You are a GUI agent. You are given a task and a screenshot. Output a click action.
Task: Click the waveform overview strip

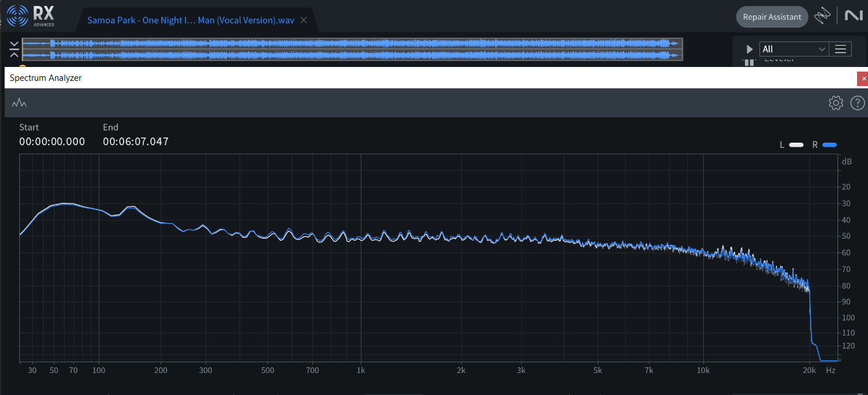[x=353, y=49]
